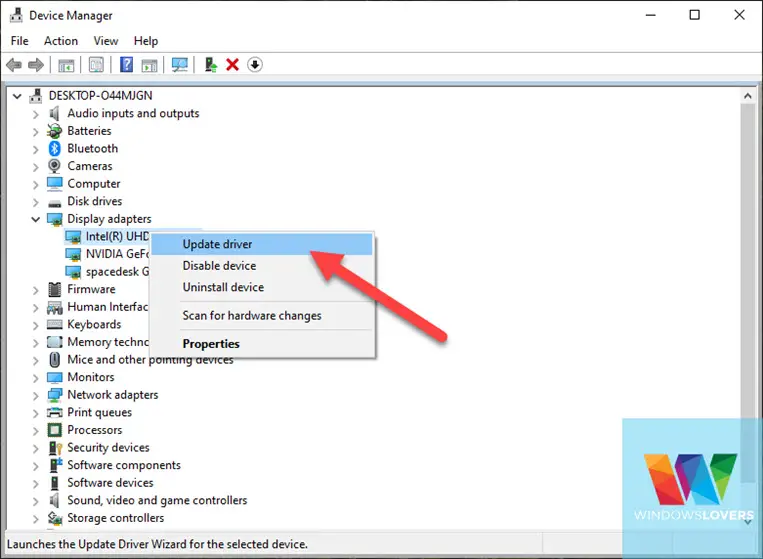Expand the Bluetooth chevron
The height and width of the screenshot is (559, 763).
tap(35, 149)
